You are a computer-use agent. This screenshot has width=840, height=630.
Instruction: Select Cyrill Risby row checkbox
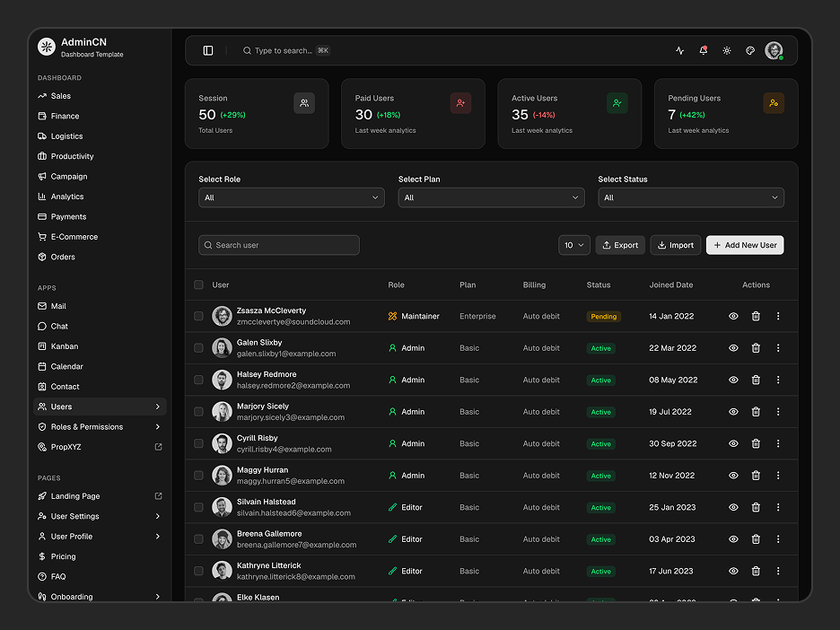tap(198, 443)
